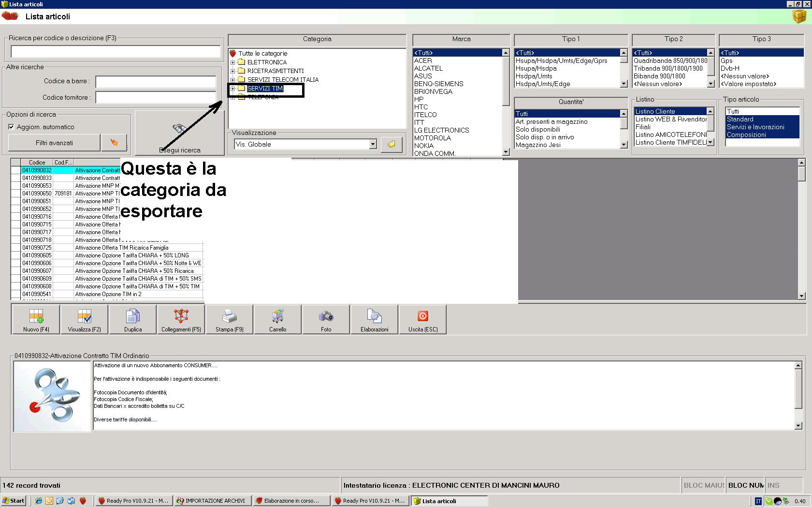Open Collegamenti (F5)
The image size is (812, 508).
(x=181, y=319)
